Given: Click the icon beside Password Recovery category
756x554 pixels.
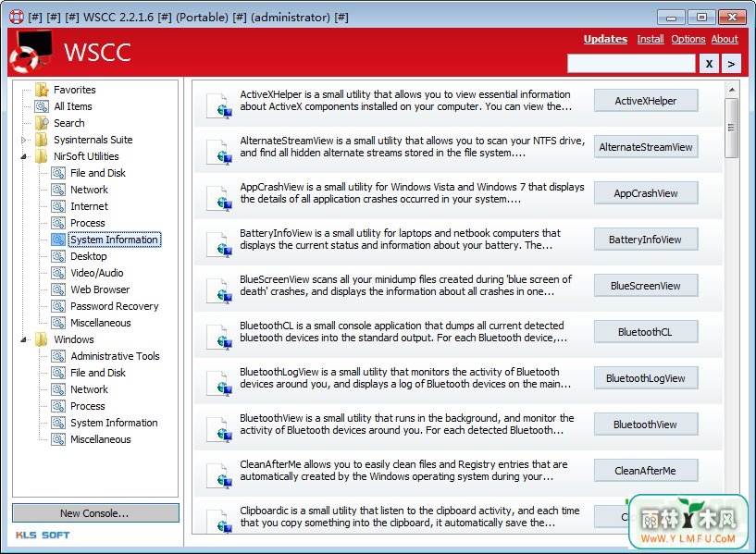Looking at the screenshot, I should coord(58,306).
